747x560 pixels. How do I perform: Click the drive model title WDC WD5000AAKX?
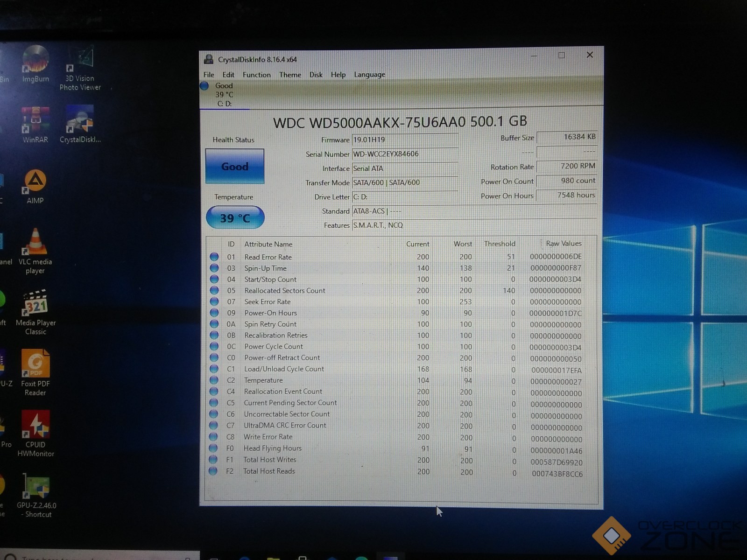(x=400, y=122)
